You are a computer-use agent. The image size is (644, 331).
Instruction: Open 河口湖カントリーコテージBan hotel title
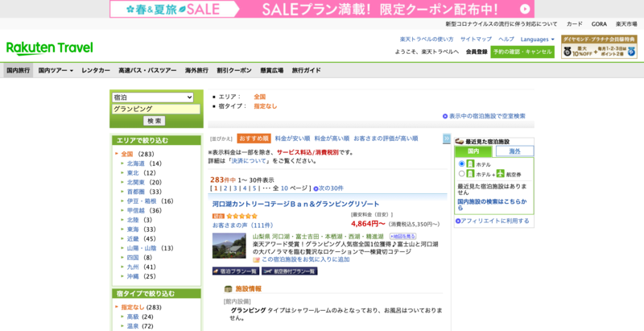[x=295, y=204]
